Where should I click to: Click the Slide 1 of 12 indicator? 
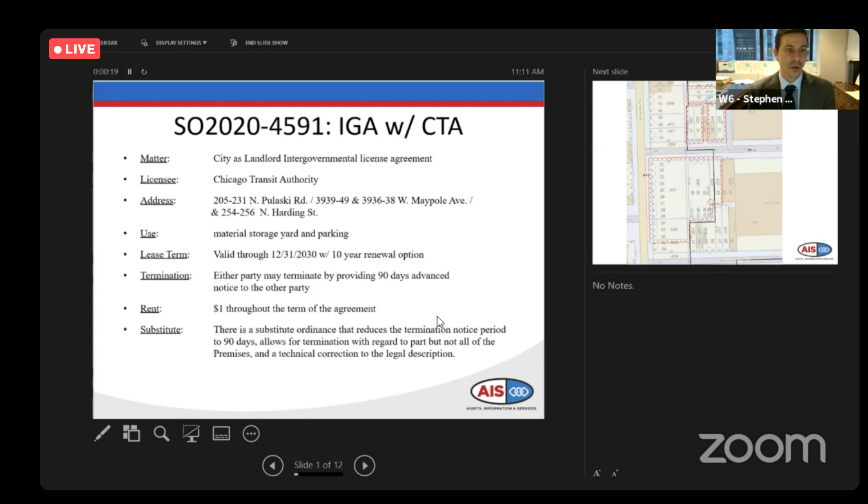tap(318, 465)
